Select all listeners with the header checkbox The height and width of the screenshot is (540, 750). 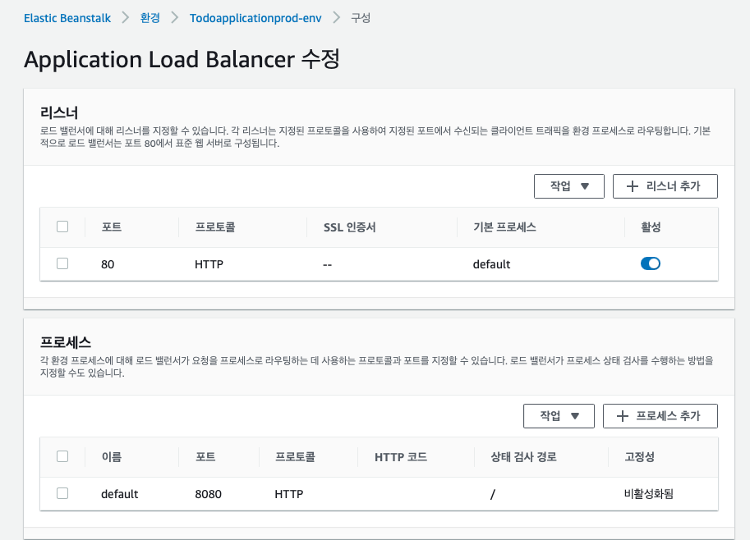point(62,226)
